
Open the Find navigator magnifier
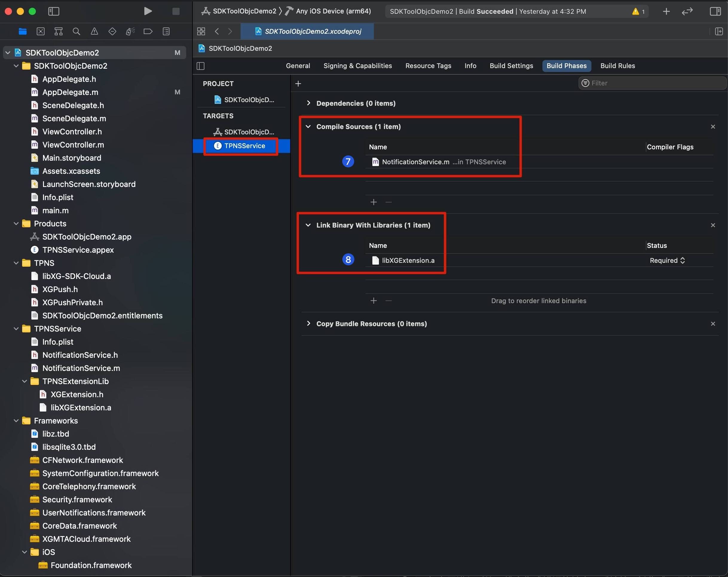tap(76, 31)
